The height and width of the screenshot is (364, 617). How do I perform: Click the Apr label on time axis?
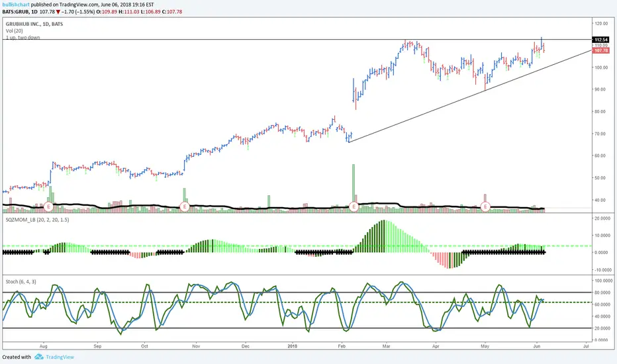436,346
